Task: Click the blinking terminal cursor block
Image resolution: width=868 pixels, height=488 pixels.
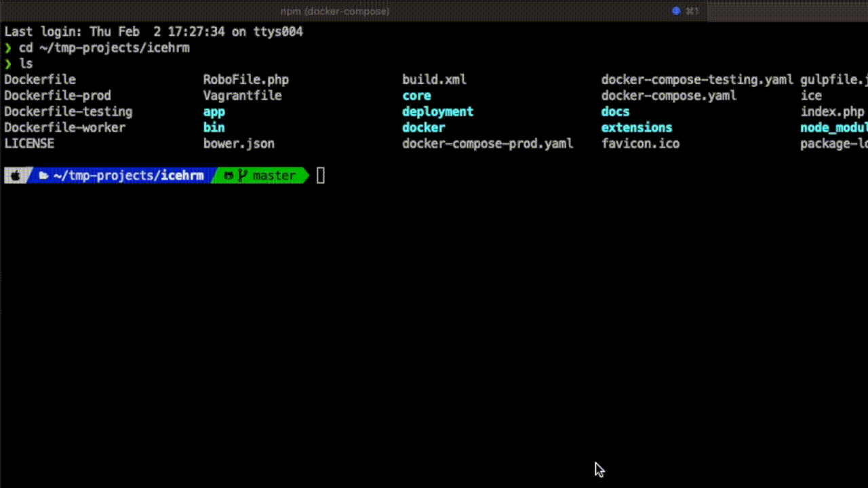Action: (320, 175)
